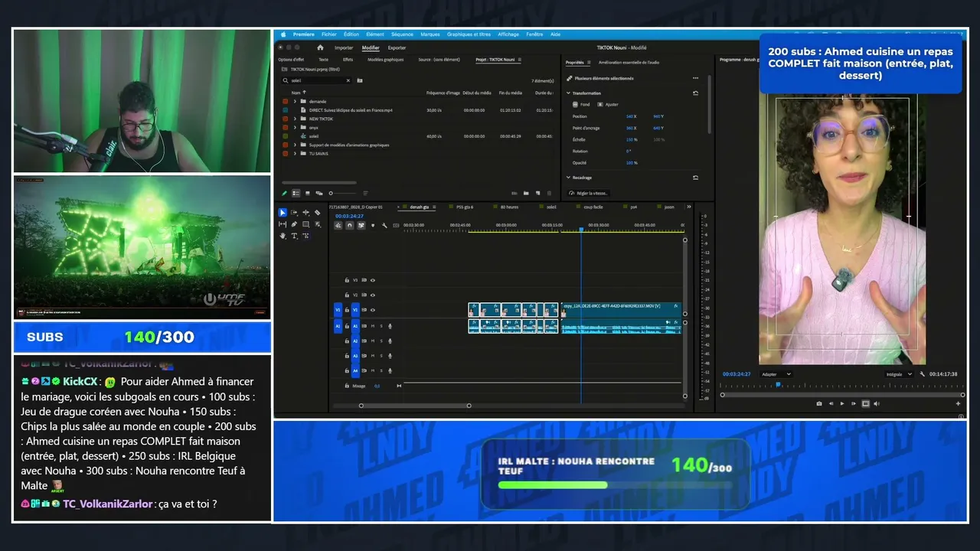Select the Slip tool
Viewport: 980px width, 551px height.
pyautogui.click(x=283, y=224)
